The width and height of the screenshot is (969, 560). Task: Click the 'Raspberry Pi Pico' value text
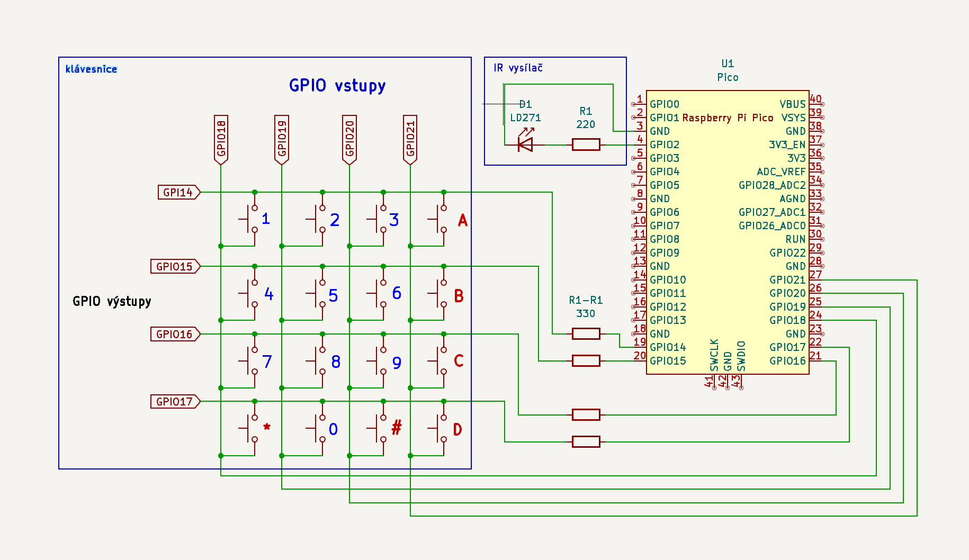click(x=728, y=118)
